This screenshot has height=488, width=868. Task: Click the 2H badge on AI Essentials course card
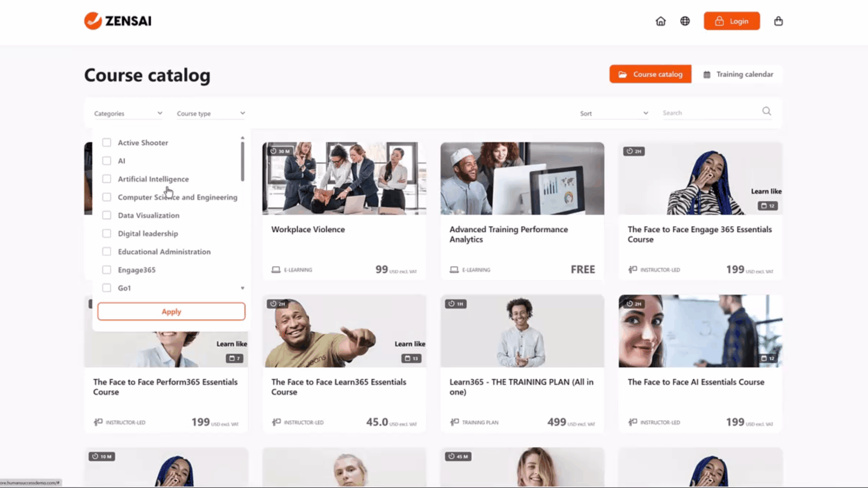pyautogui.click(x=634, y=304)
